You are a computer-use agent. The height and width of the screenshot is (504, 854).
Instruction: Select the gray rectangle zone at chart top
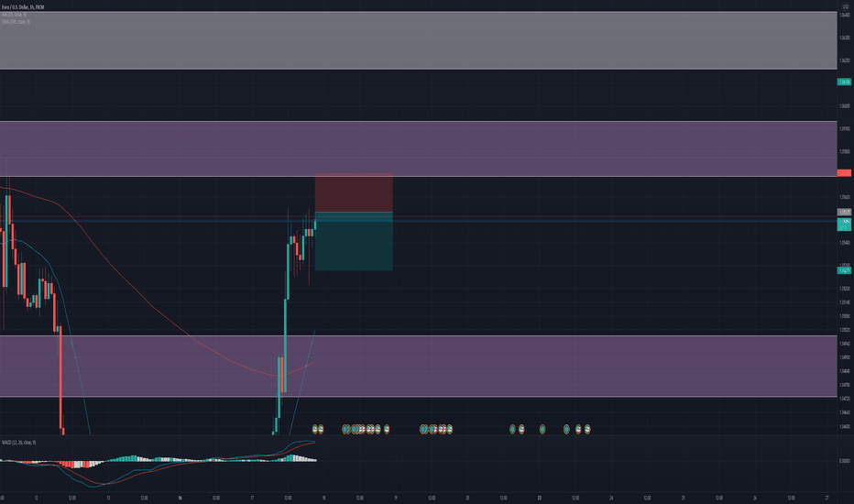click(418, 40)
